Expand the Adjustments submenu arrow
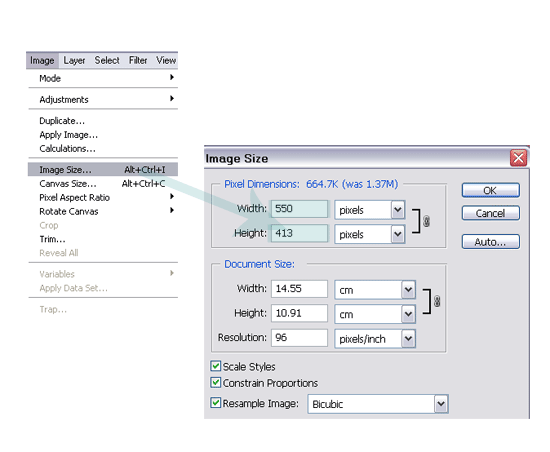 click(x=172, y=99)
